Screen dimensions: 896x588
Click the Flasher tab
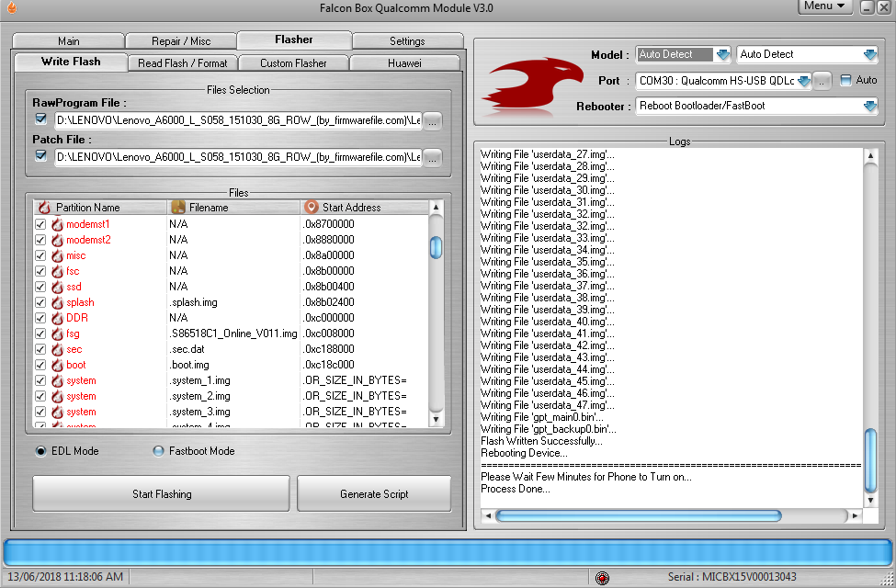tap(294, 40)
